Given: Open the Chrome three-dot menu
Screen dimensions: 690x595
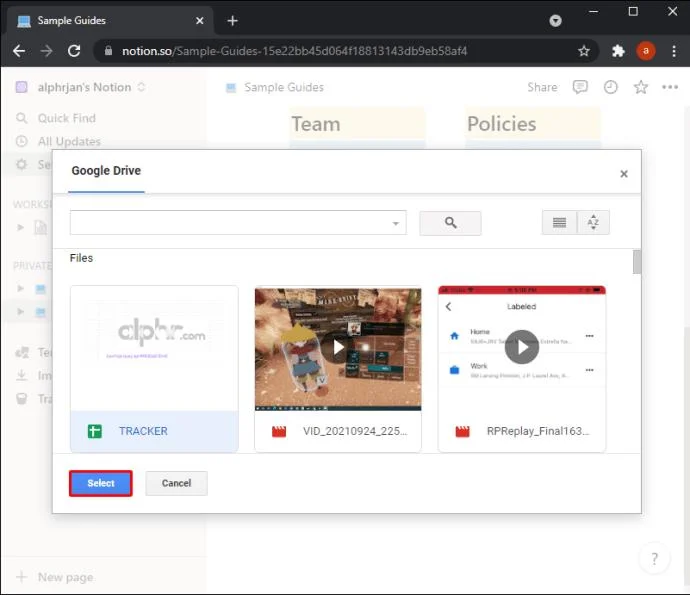Looking at the screenshot, I should 674,51.
